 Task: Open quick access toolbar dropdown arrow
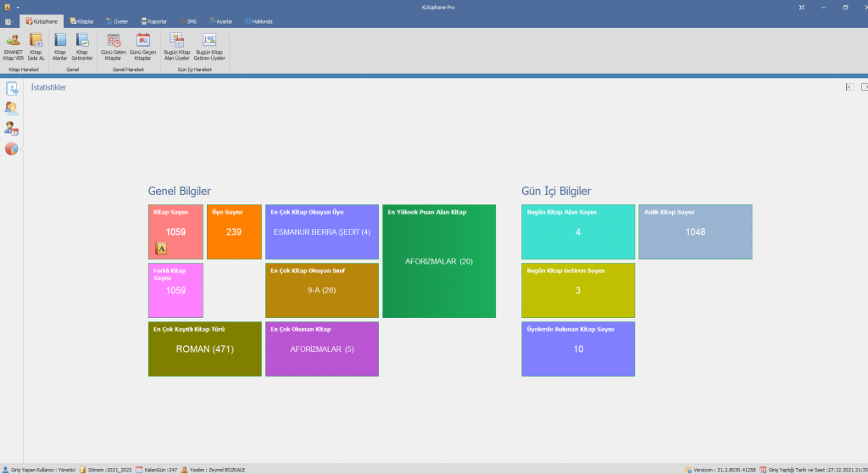[x=18, y=8]
